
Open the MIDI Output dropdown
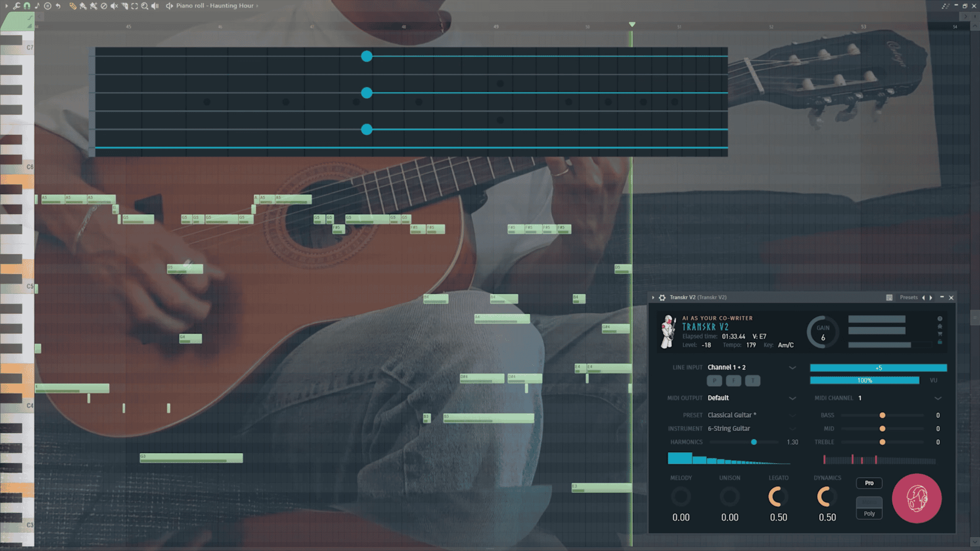point(792,398)
